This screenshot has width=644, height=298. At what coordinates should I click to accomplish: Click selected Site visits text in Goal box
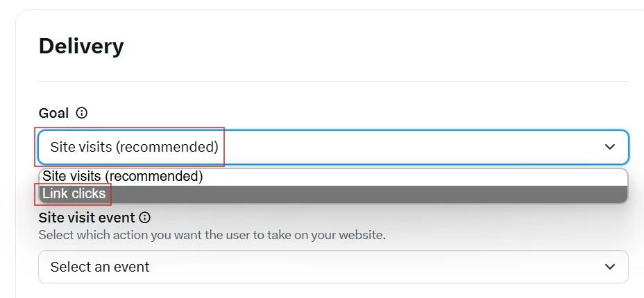tap(134, 147)
